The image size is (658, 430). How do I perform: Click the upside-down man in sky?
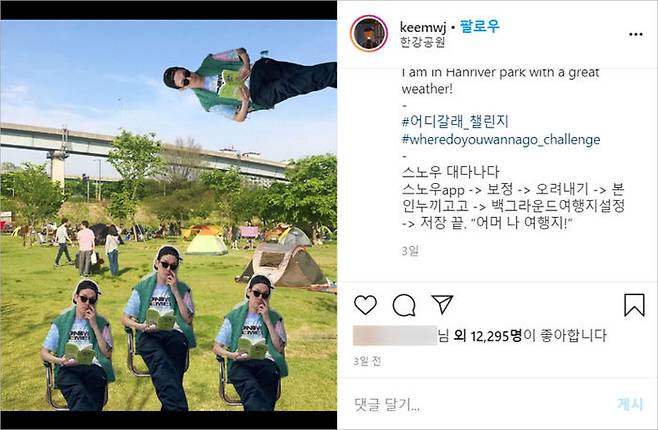250,84
